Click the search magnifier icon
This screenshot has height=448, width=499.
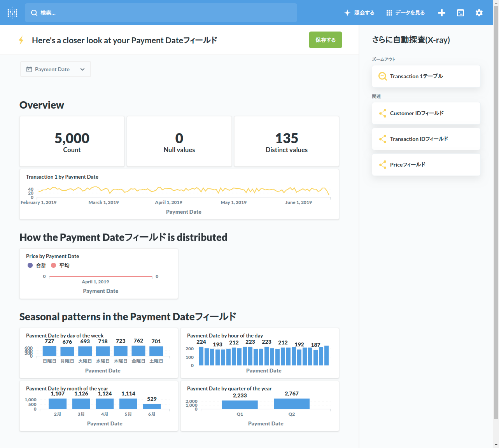[34, 13]
